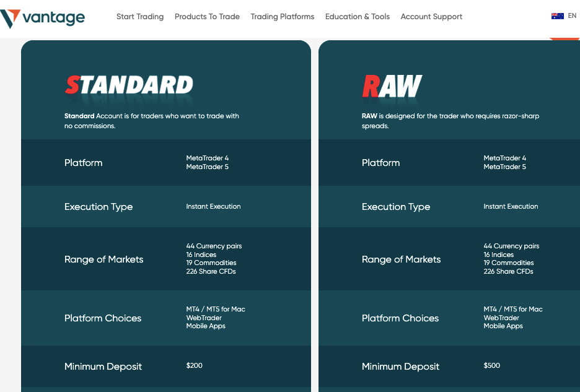Click Instant Execution in the RAW card
This screenshot has height=392, width=580.
coord(511,206)
